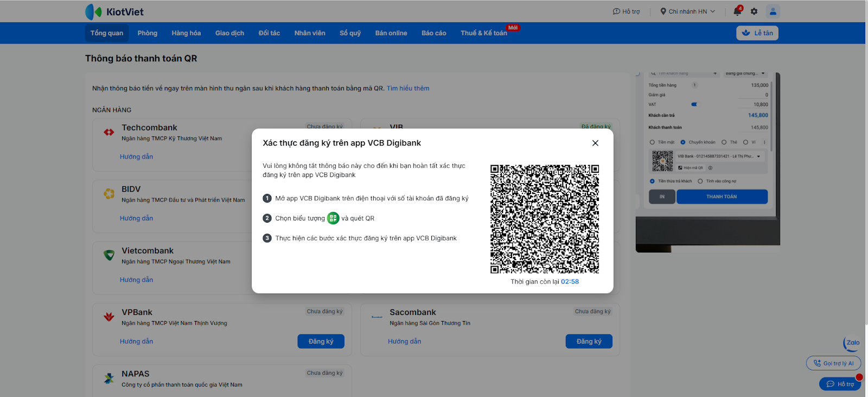Screen dimensions: 868x397
Task: Click Đăng ký for Sacombank
Action: [589, 341]
